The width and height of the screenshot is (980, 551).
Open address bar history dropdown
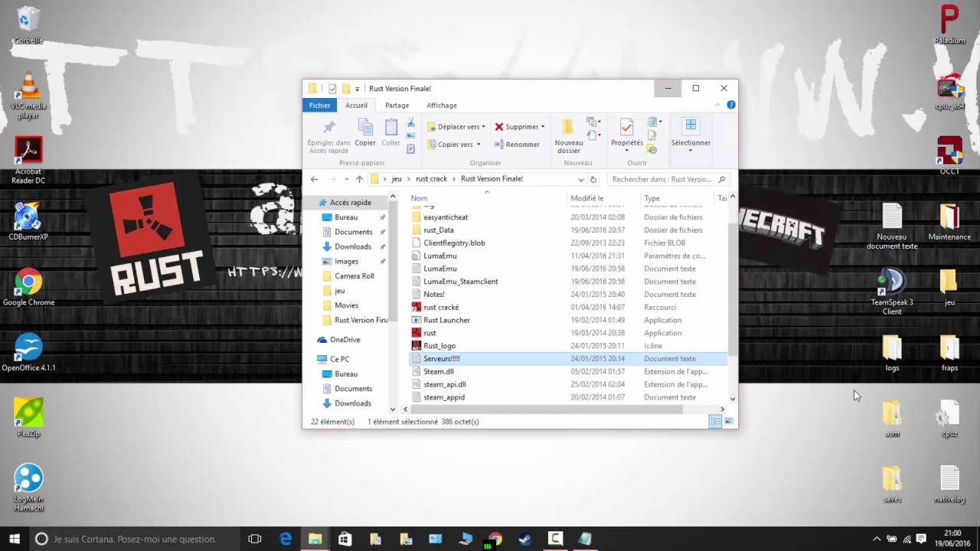pyautogui.click(x=580, y=179)
